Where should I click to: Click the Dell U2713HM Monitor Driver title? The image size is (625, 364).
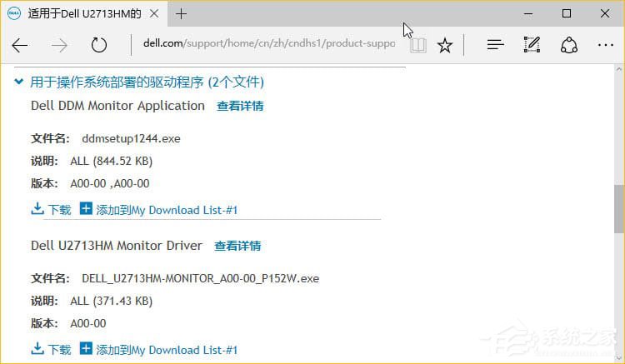(x=117, y=246)
